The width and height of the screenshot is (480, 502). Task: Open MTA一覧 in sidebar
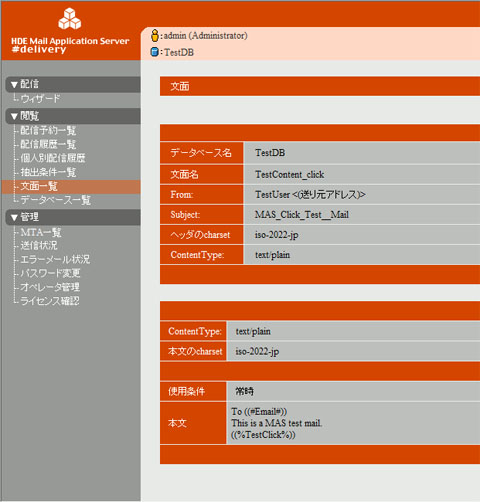(x=41, y=232)
